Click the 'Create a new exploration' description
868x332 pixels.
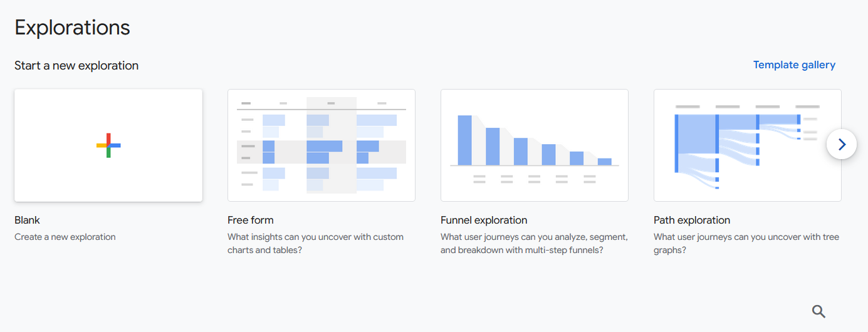coord(65,237)
